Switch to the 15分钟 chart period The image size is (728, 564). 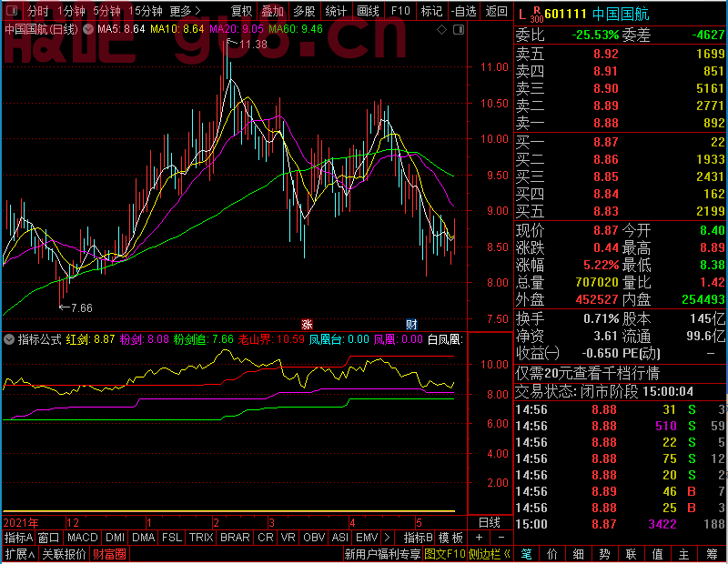click(x=146, y=11)
